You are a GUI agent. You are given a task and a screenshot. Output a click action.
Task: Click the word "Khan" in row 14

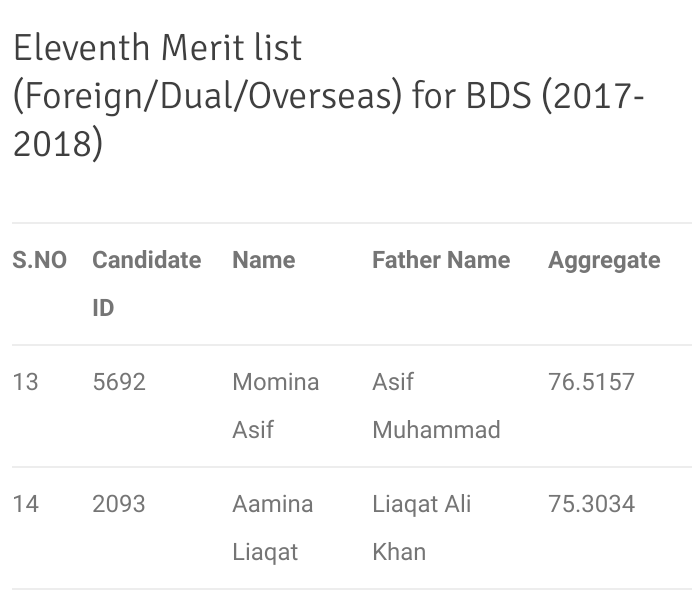399,551
